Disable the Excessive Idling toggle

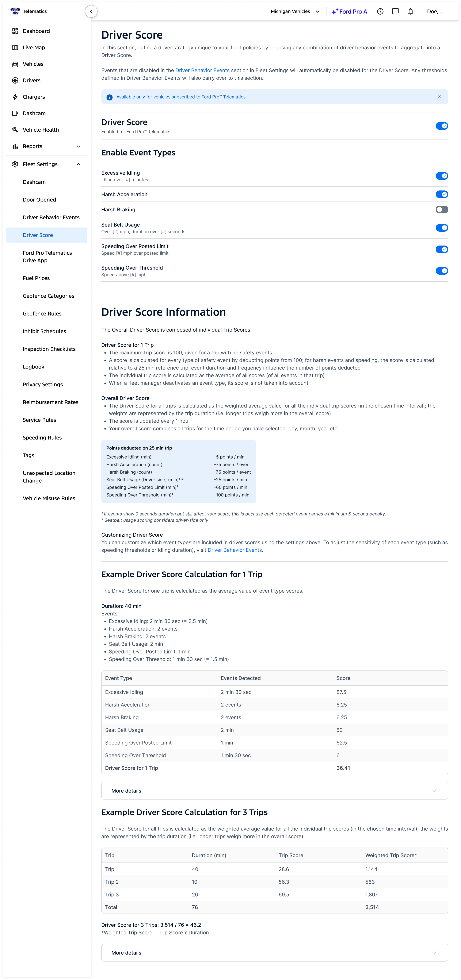coord(442,176)
